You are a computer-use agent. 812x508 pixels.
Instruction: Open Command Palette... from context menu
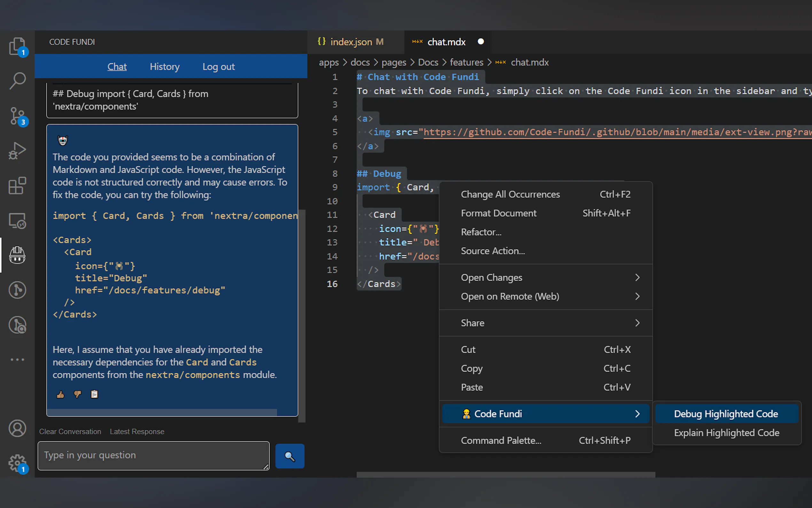pyautogui.click(x=545, y=440)
